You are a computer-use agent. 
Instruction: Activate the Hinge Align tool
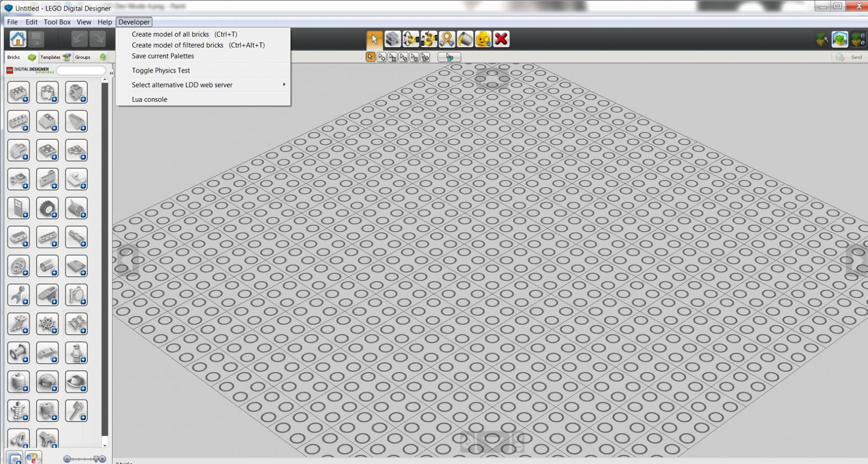pyautogui.click(x=429, y=39)
